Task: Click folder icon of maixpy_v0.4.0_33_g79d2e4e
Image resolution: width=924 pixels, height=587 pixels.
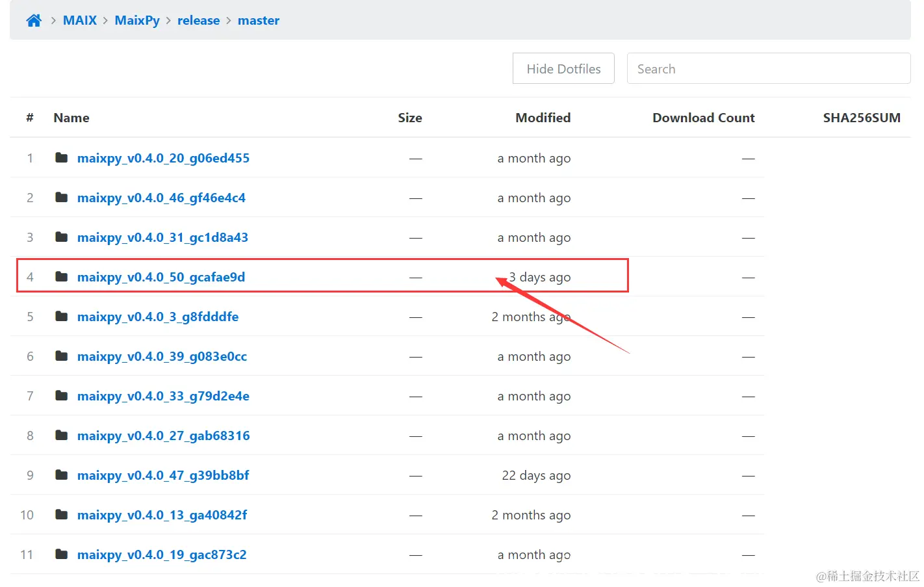Action: (x=62, y=396)
